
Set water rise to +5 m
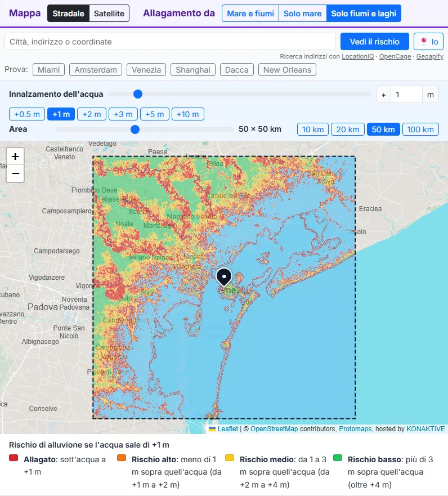pyautogui.click(x=155, y=114)
